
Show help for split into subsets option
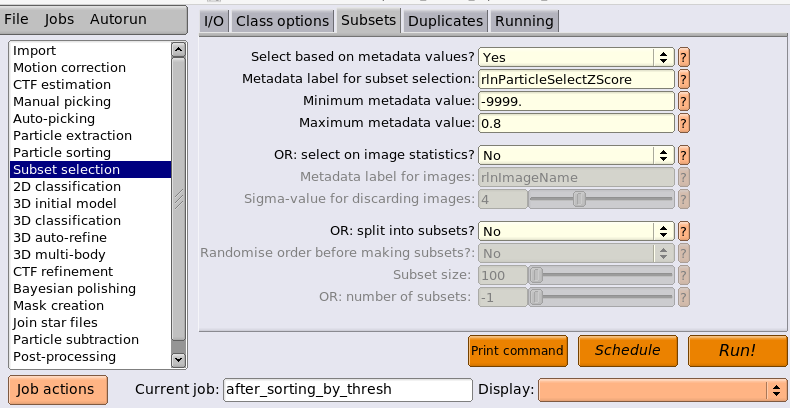[683, 231]
